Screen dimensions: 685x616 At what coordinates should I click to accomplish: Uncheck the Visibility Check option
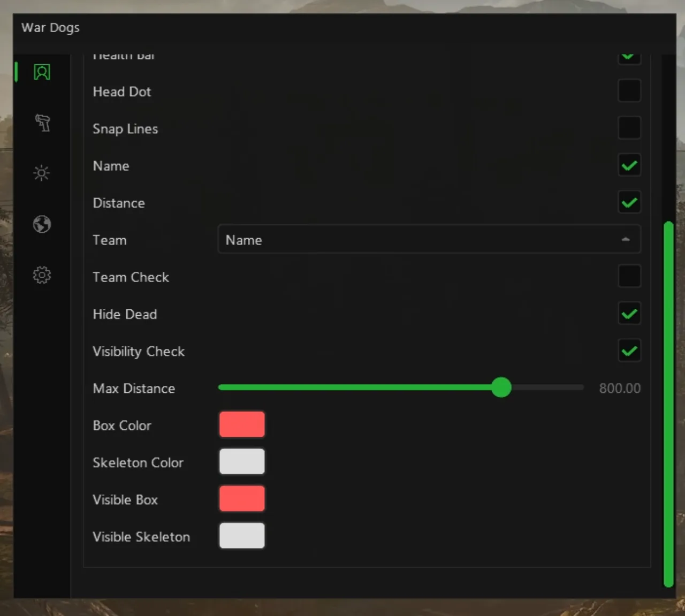tap(629, 351)
